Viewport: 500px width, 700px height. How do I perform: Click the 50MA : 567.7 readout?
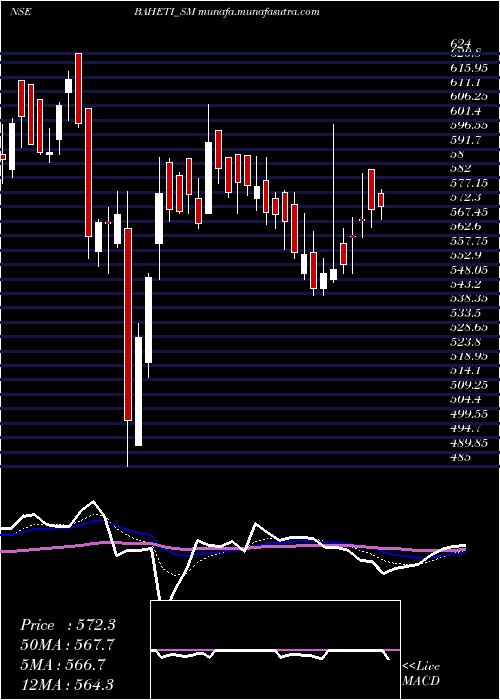click(67, 645)
